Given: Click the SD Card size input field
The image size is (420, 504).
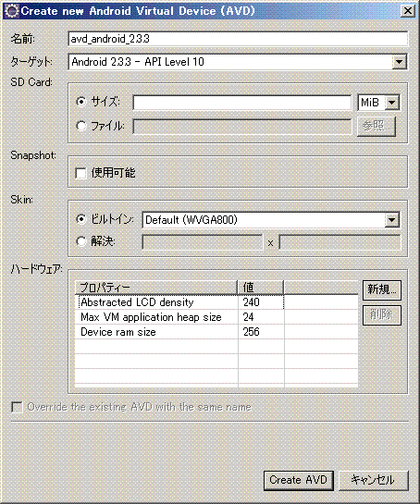Looking at the screenshot, I should [x=242, y=103].
